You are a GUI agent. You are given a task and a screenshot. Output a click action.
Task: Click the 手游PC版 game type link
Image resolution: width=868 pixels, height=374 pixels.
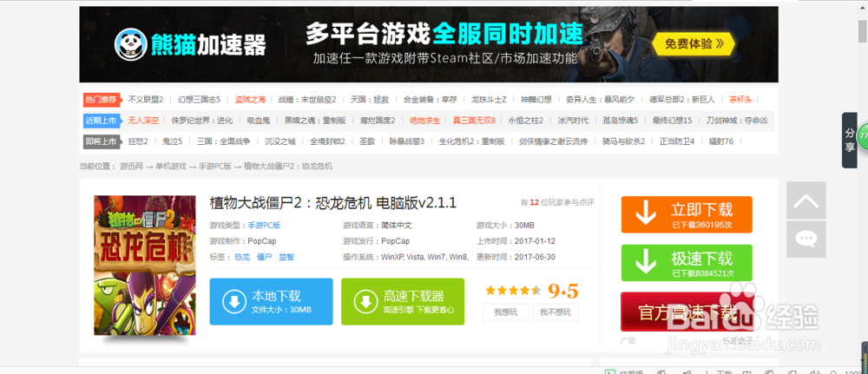(264, 225)
